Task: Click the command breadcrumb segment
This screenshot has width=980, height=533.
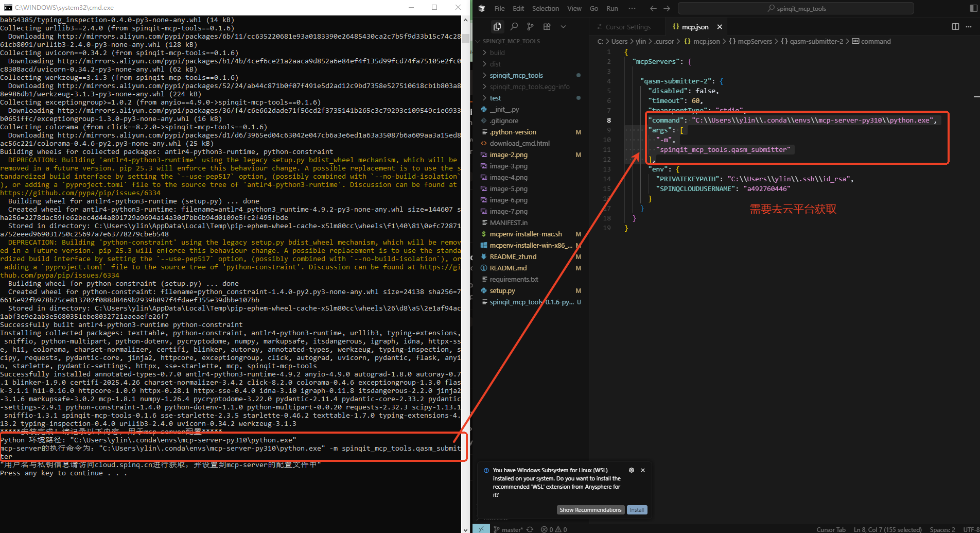Action: pos(871,41)
